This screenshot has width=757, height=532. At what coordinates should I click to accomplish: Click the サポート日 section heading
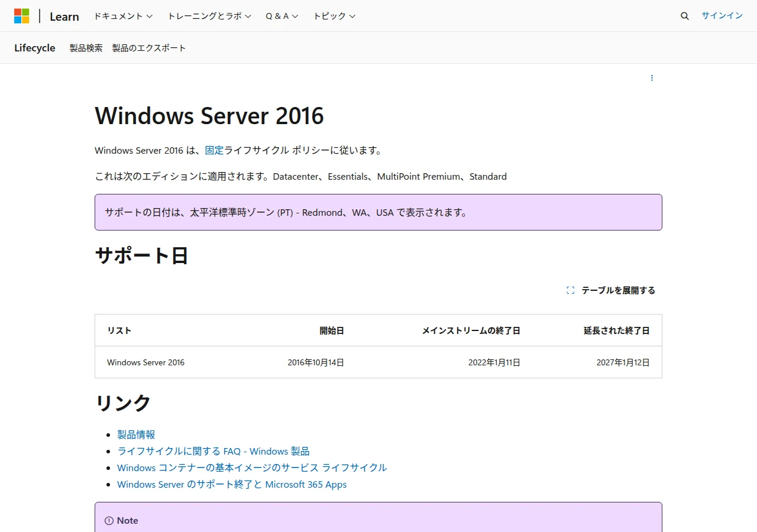point(141,255)
